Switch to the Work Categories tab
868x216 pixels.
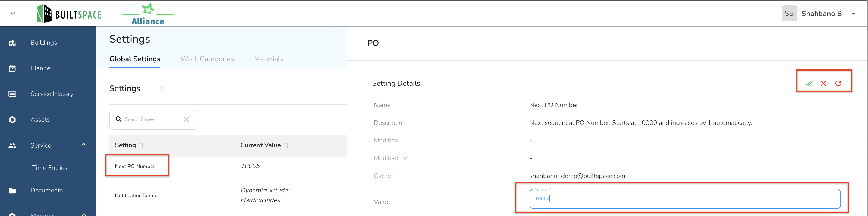207,59
